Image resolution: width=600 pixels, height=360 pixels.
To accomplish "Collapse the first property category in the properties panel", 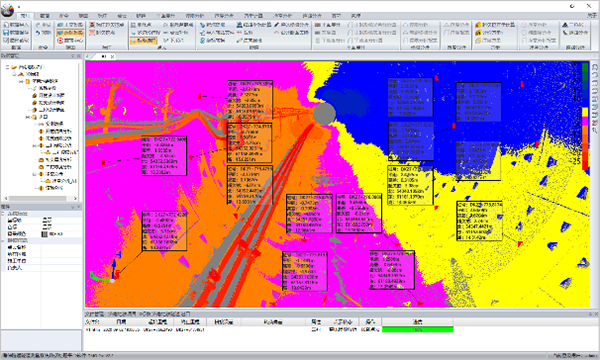I will click(x=3, y=214).
